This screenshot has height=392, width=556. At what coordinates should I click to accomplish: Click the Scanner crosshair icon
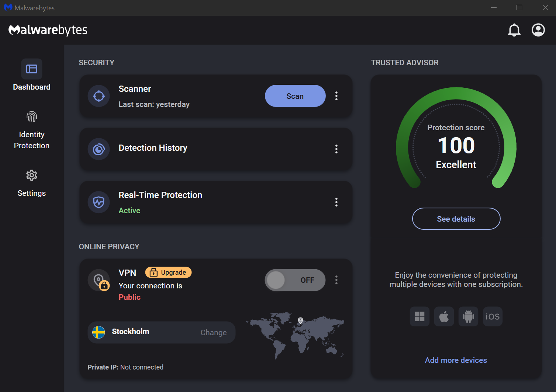coord(99,96)
